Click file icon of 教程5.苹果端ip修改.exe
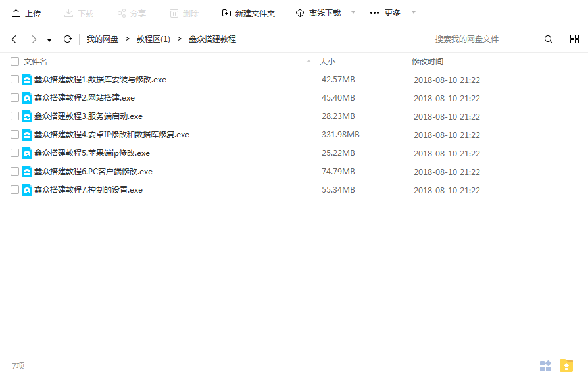 point(26,153)
